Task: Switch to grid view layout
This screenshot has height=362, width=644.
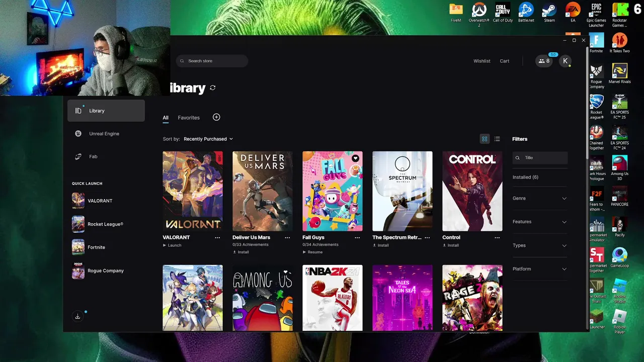Action: tap(485, 139)
